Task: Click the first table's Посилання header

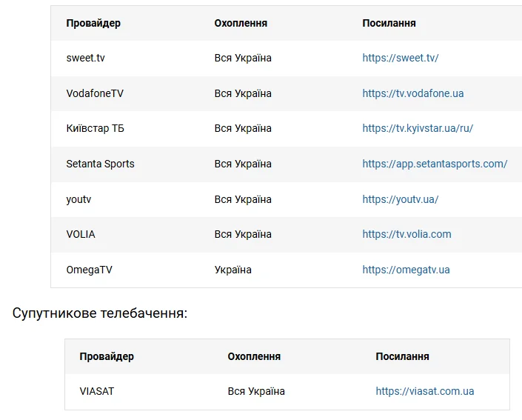Action: (x=389, y=23)
